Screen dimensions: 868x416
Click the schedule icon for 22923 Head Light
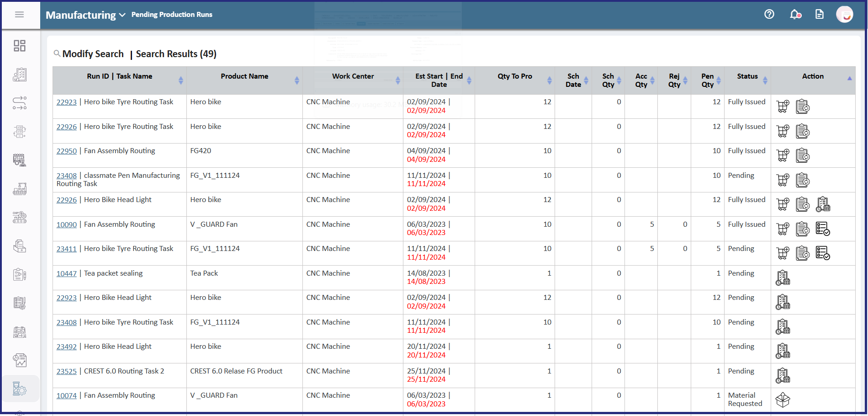pyautogui.click(x=783, y=302)
